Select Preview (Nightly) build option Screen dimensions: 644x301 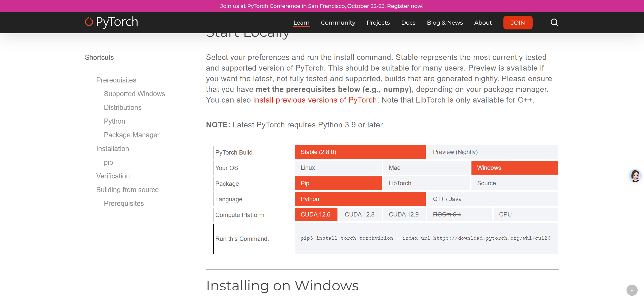492,152
